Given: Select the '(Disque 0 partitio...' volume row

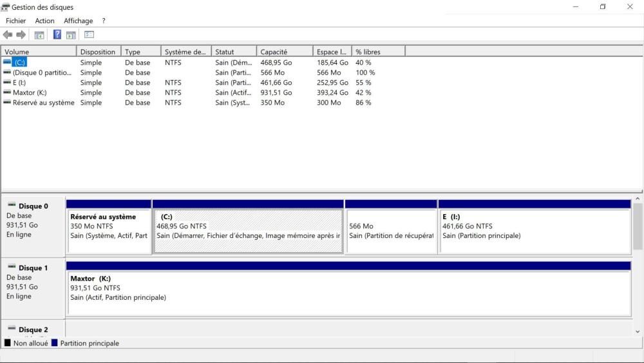Looking at the screenshot, I should coord(42,72).
